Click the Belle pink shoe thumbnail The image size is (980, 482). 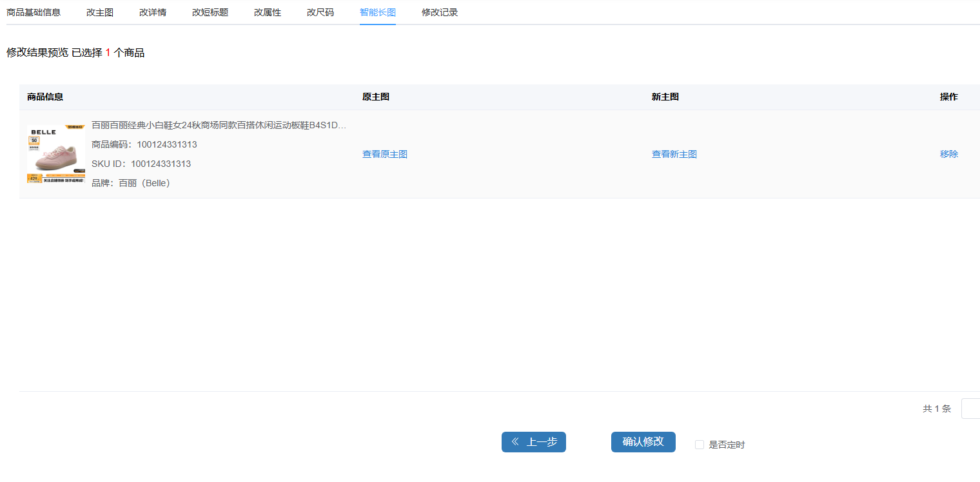pyautogui.click(x=56, y=154)
